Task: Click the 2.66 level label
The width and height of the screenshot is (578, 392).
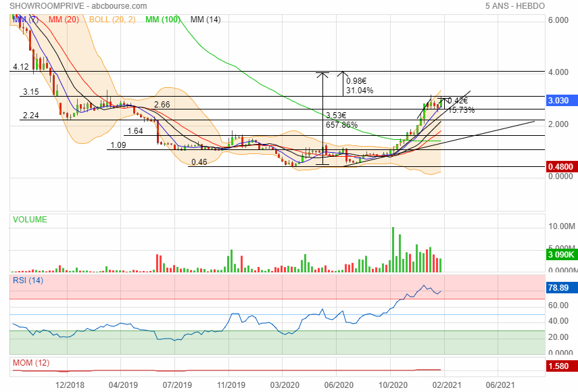Action: tap(162, 105)
